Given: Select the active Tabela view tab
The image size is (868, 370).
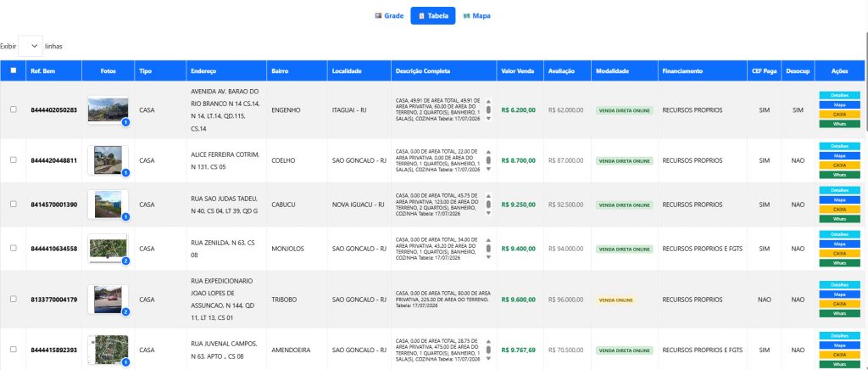Looking at the screenshot, I should coord(433,15).
